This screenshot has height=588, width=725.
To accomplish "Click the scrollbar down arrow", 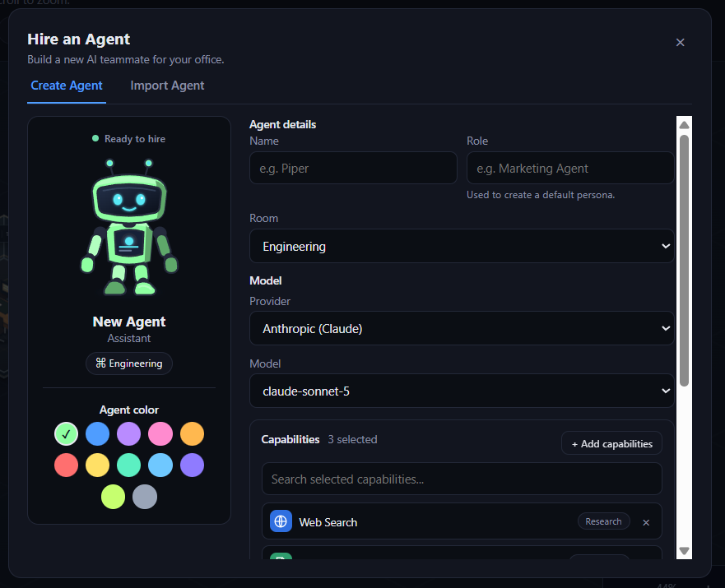I will [x=685, y=551].
